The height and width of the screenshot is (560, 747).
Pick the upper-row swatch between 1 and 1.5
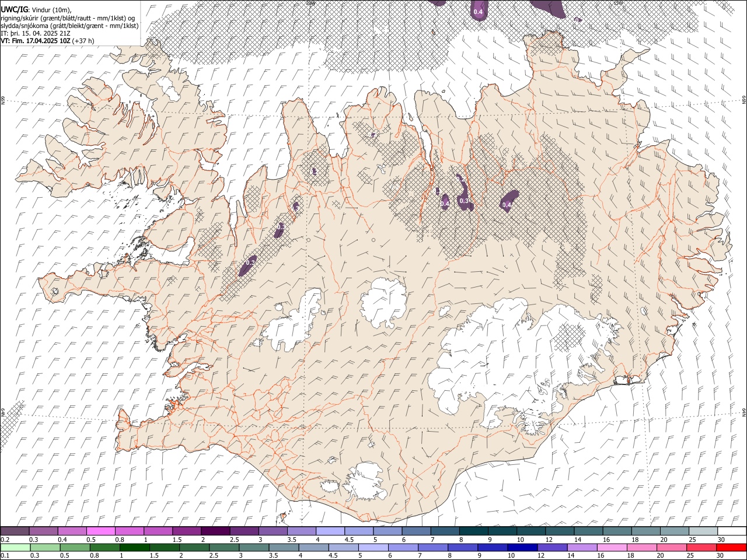[x=158, y=531]
